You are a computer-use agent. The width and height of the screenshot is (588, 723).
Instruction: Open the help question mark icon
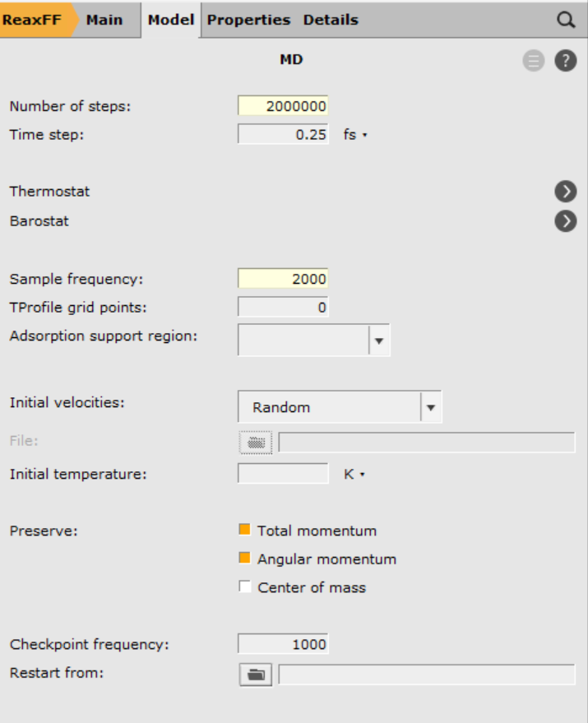[x=565, y=61]
